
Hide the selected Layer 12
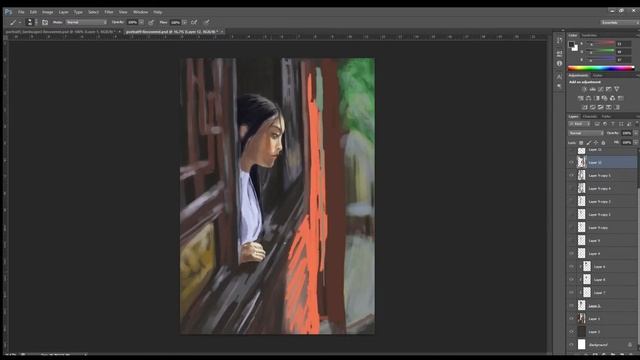click(571, 162)
